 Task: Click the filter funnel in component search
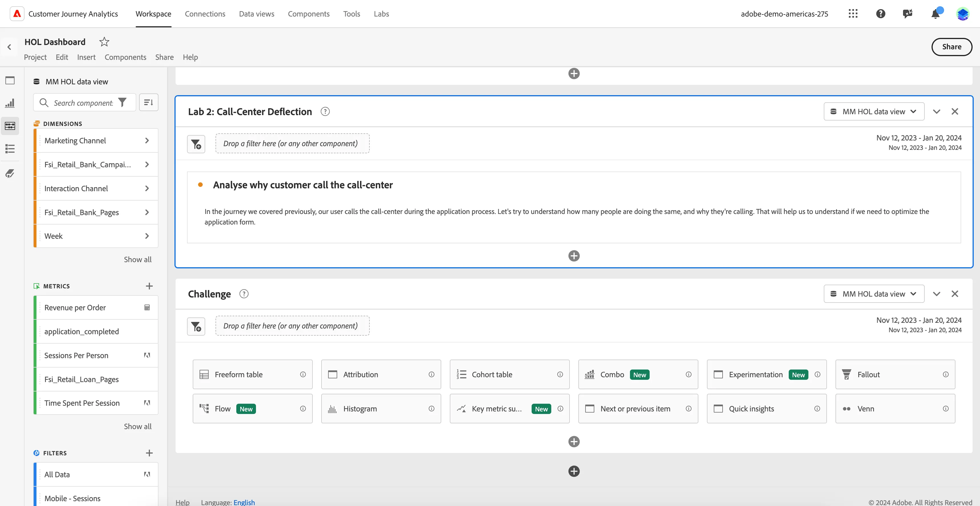(122, 103)
